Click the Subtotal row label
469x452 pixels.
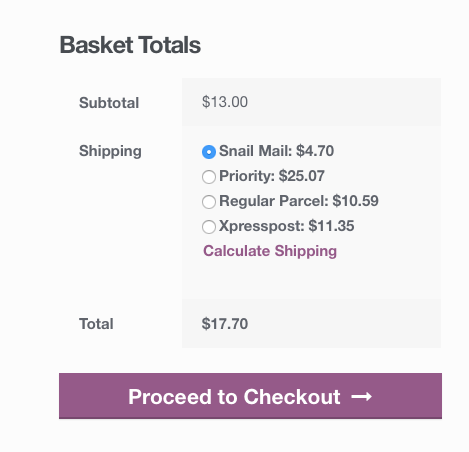[x=109, y=103]
